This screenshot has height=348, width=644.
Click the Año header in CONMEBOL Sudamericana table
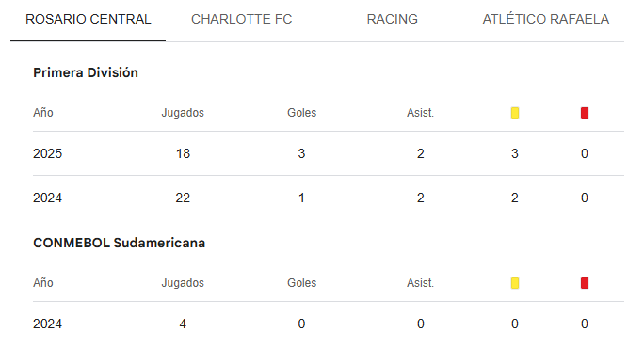coord(43,283)
